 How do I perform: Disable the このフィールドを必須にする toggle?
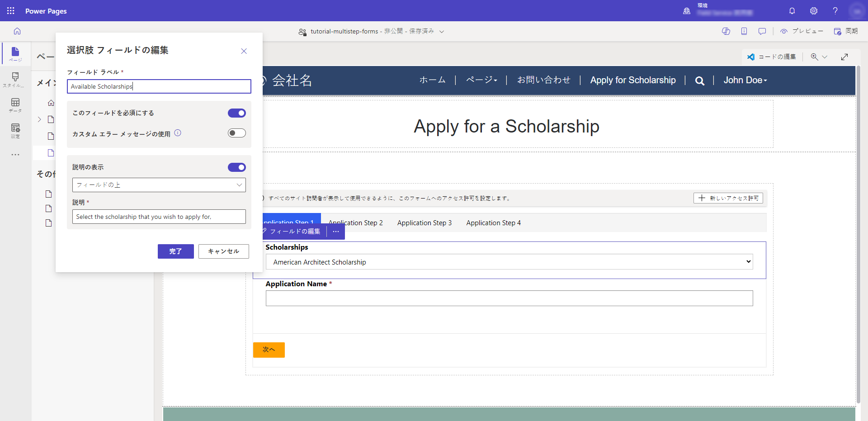click(237, 113)
